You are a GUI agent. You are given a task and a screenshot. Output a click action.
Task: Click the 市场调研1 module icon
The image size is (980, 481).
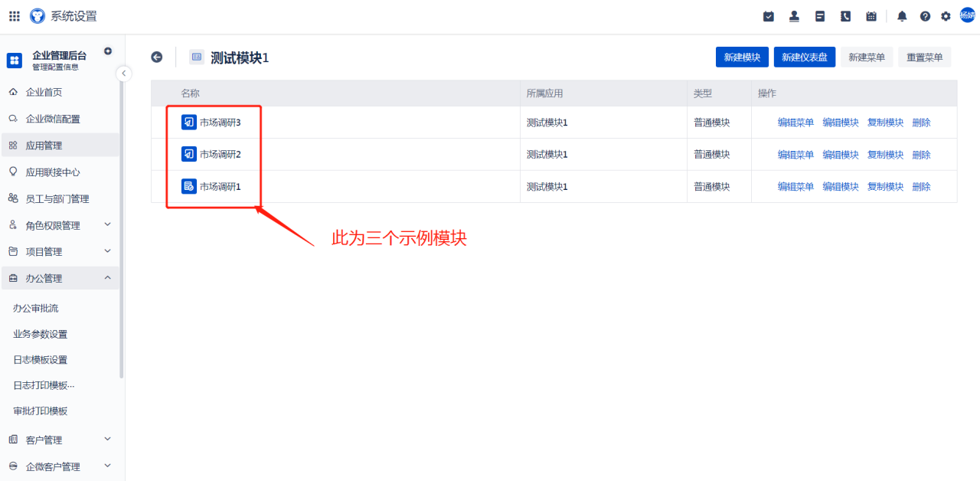pyautogui.click(x=189, y=186)
